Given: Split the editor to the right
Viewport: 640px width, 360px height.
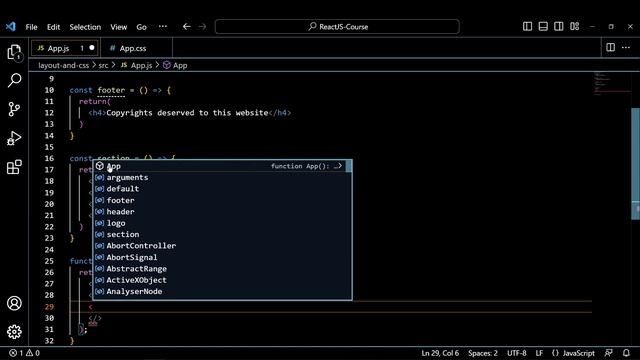Looking at the screenshot, I should click(x=611, y=48).
